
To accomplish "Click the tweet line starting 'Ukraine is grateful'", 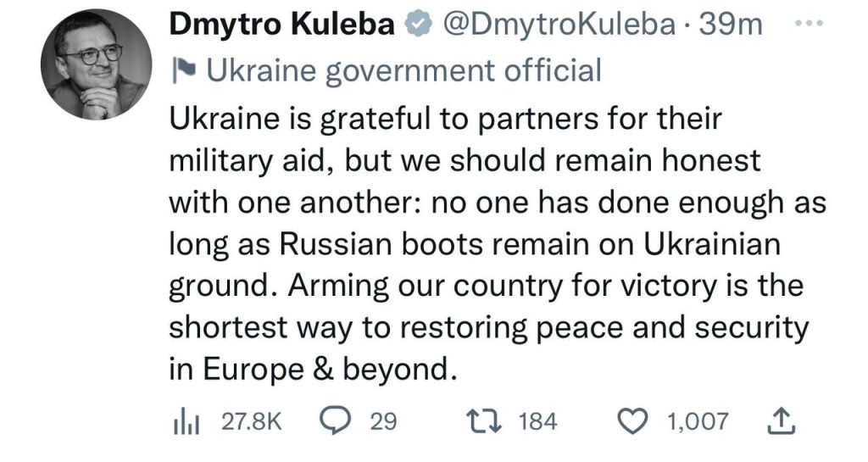I will pos(444,118).
